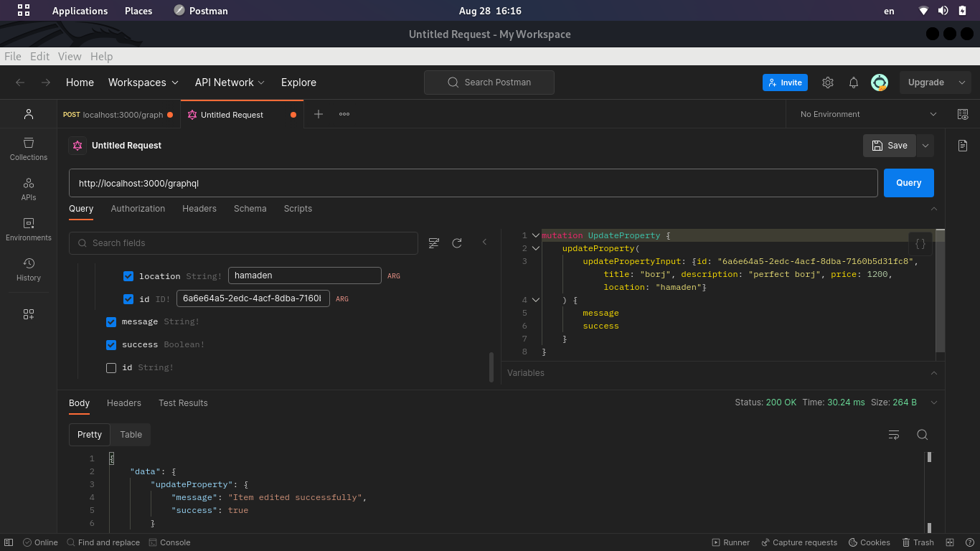Screen dimensions: 980x551
Task: Open Collections in the sidebar
Action: point(29,149)
